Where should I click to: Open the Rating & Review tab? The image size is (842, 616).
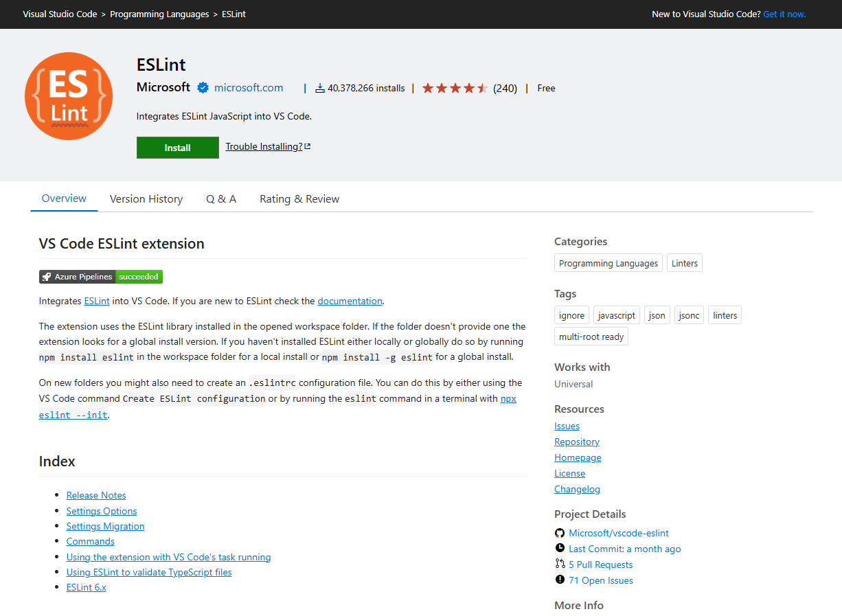pos(299,199)
